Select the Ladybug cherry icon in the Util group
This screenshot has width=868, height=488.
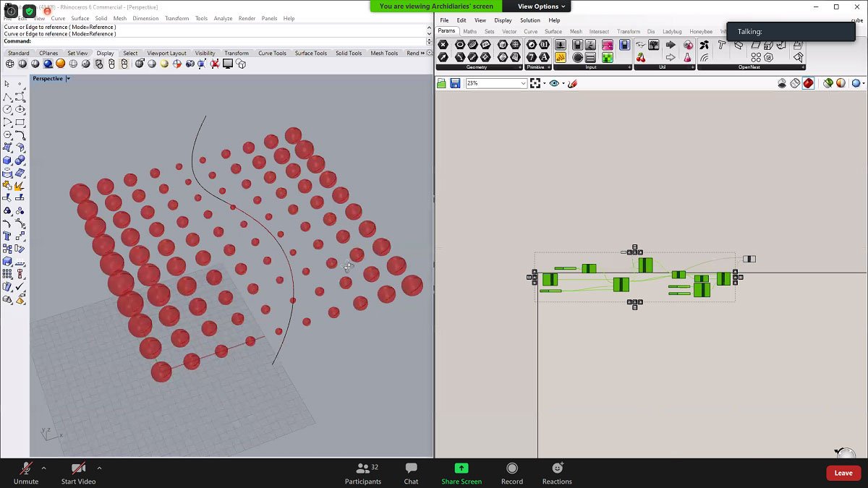click(x=639, y=56)
